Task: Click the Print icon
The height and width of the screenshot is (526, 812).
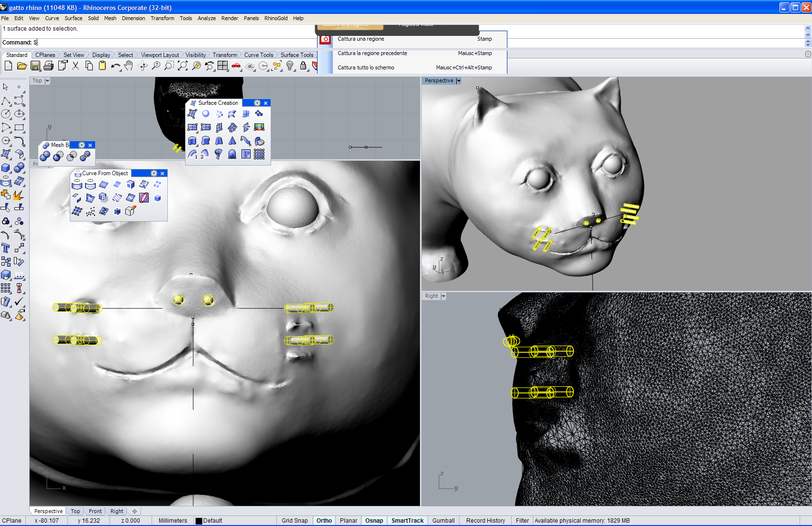Action: [49, 66]
